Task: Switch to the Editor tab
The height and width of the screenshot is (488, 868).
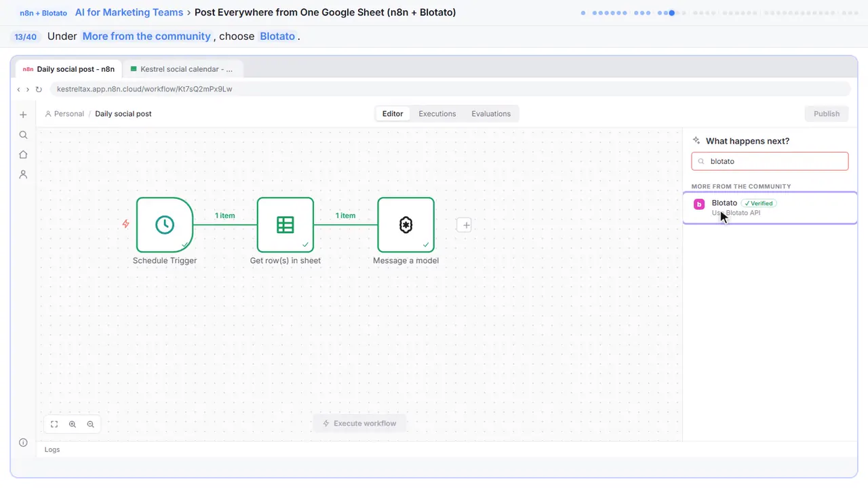Action: click(393, 114)
